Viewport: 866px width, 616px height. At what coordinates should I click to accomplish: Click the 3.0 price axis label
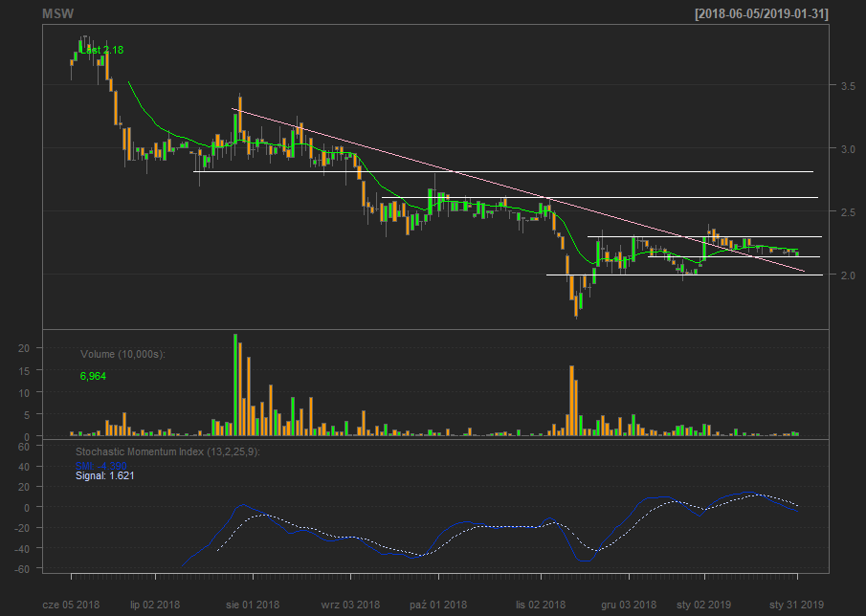848,149
